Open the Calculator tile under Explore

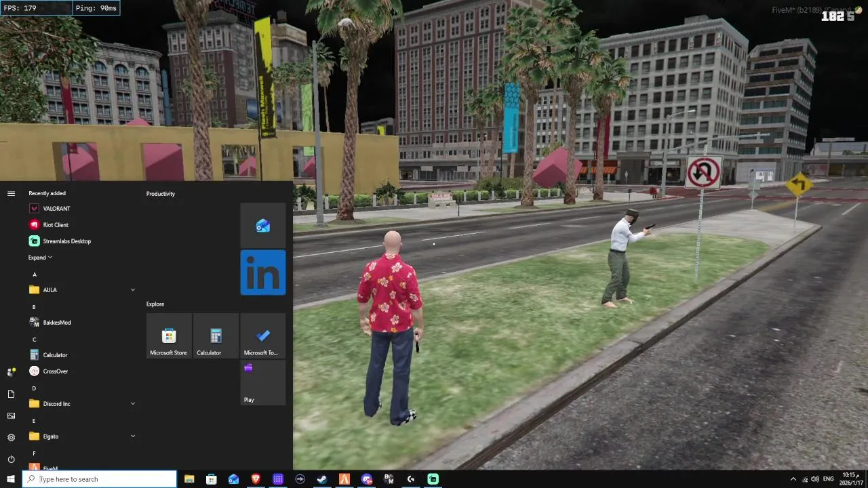pos(216,335)
